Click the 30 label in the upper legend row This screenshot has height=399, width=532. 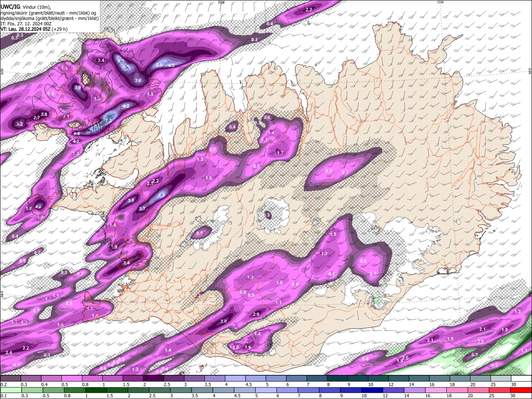coord(514,384)
